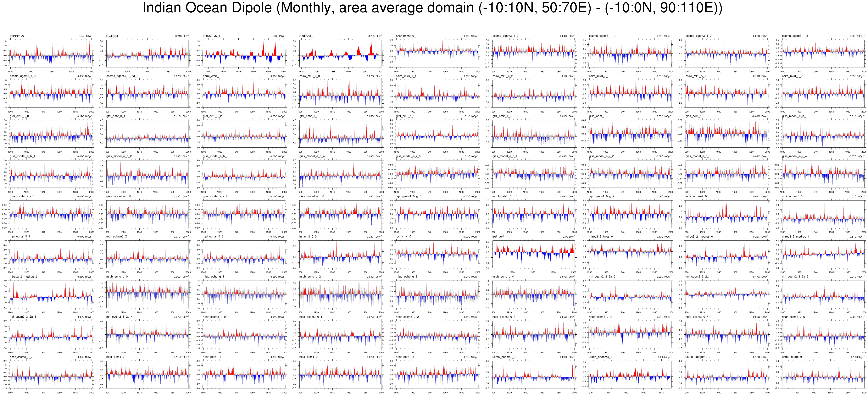This screenshot has width=868, height=395.
Task: Click the cnrm_cm3_0 time series plot
Action: click(x=244, y=93)
